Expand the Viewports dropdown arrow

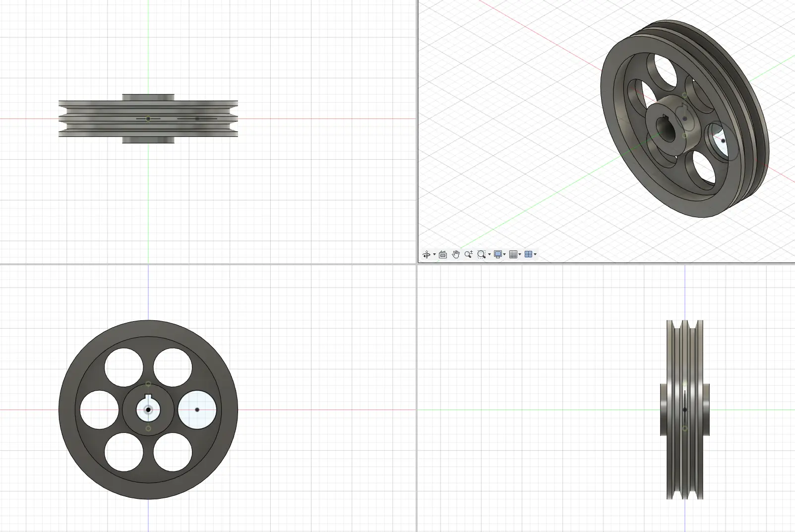(535, 255)
